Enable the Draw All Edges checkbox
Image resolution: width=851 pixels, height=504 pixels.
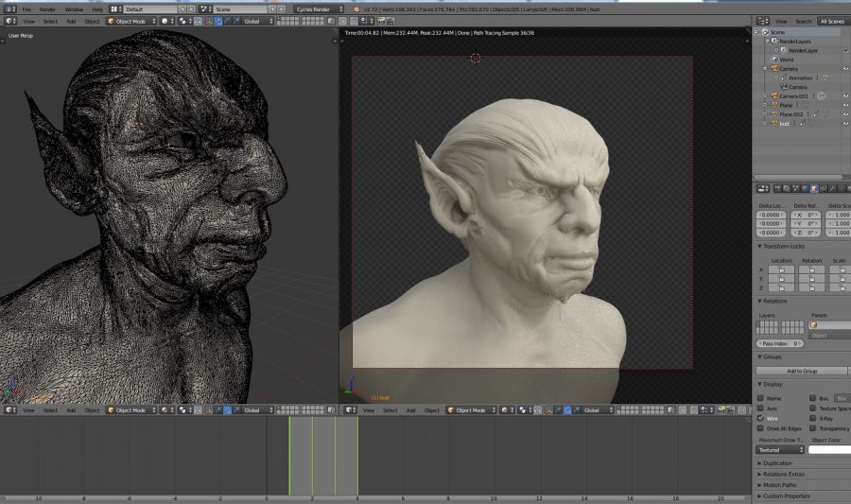[x=761, y=428]
